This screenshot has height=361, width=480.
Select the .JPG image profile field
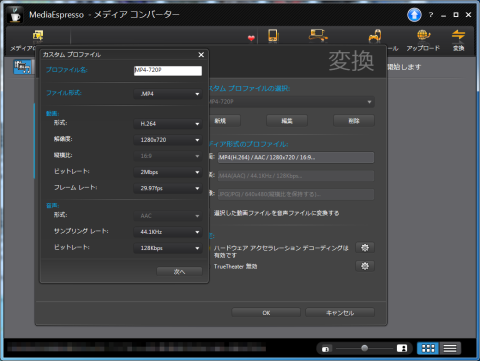pos(296,194)
